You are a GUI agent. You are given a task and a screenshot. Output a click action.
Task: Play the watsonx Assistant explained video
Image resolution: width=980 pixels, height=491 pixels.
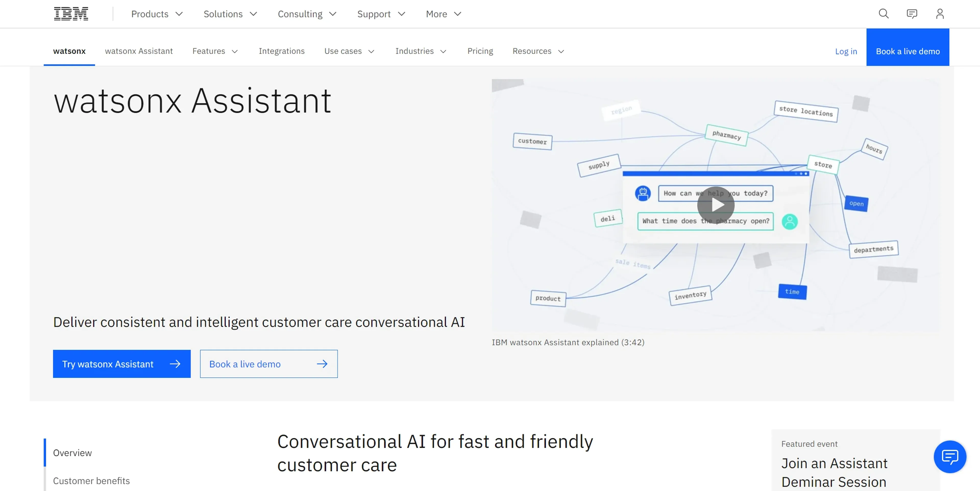point(716,205)
